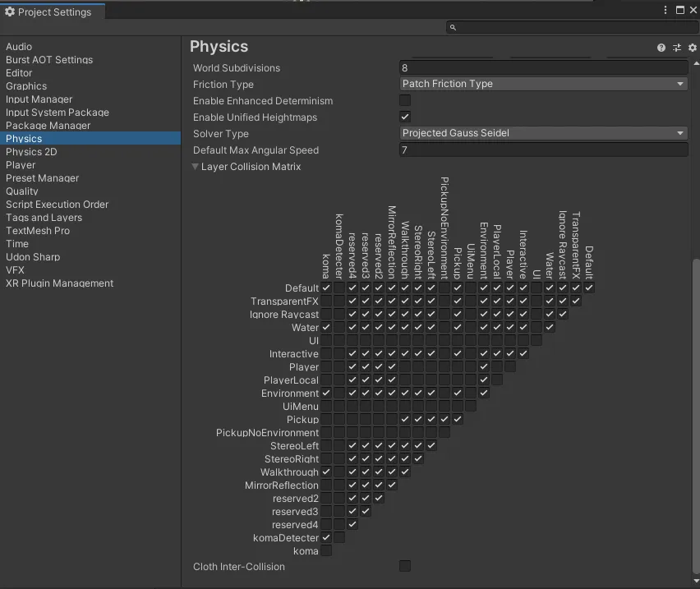Click the Project Settings tab
Image resolution: width=700 pixels, height=589 pixels.
coord(53,12)
